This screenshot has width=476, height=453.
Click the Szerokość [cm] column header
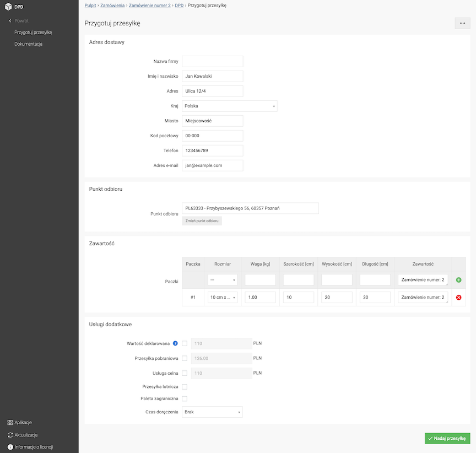click(299, 264)
